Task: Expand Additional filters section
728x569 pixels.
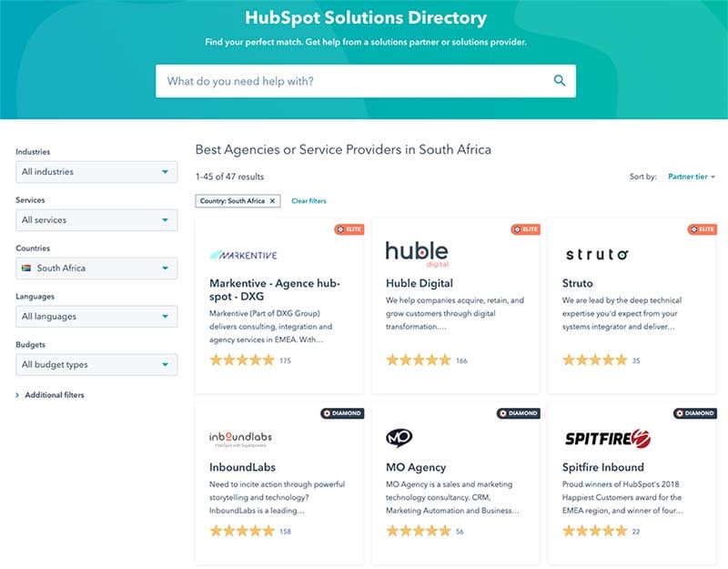Action: point(50,395)
